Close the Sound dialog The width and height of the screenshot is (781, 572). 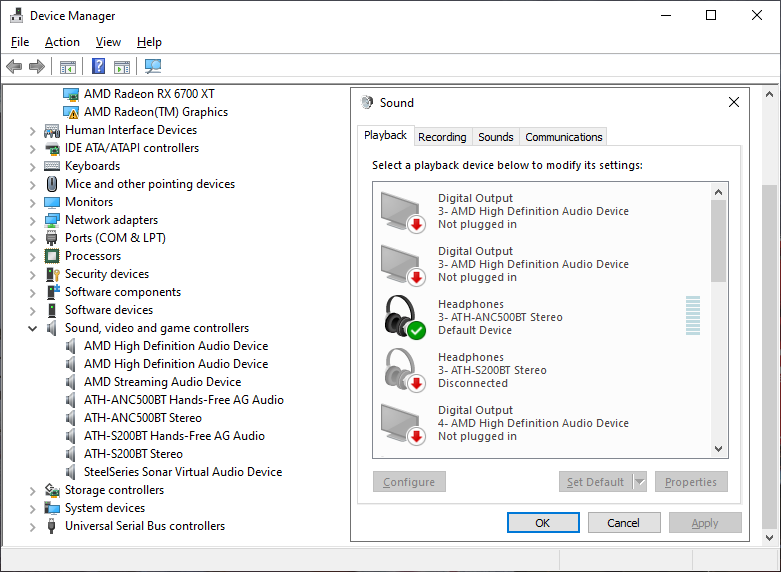(x=734, y=103)
